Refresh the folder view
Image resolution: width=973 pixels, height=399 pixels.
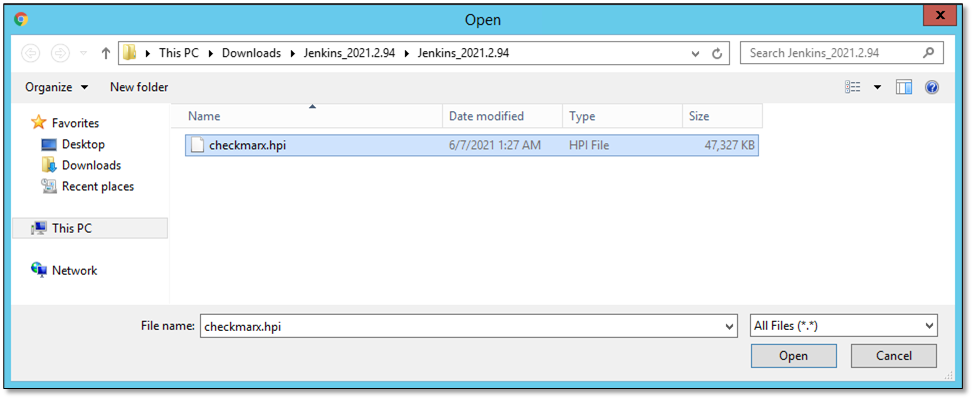[717, 53]
